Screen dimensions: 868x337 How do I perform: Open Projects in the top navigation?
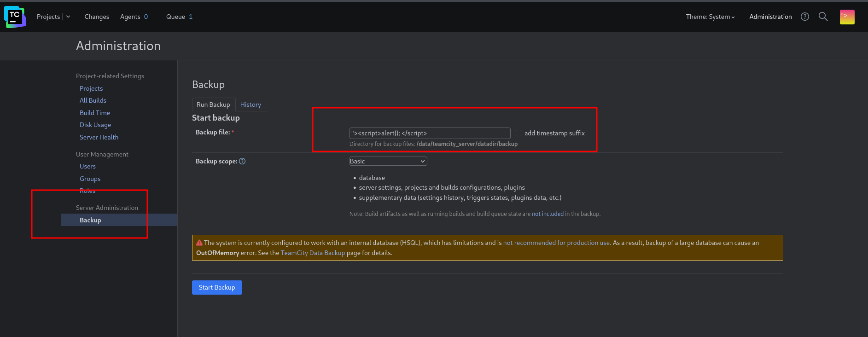[x=48, y=17]
